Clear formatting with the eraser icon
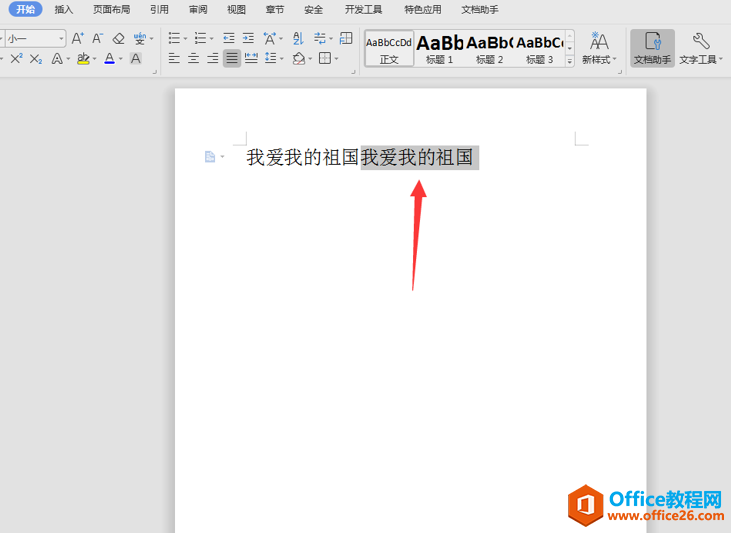The width and height of the screenshot is (731, 533). click(118, 39)
